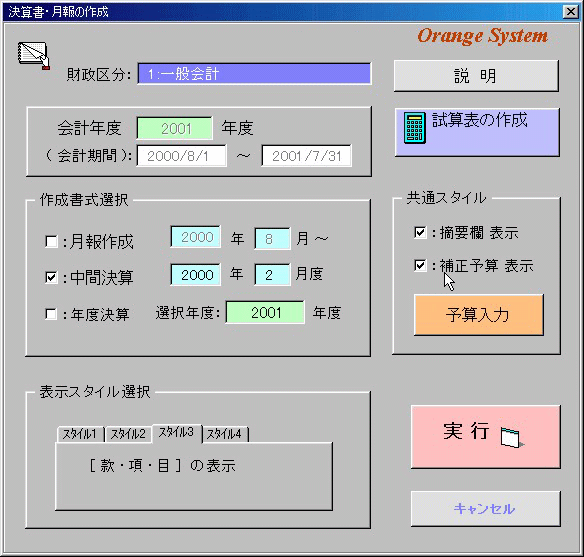Switch to the スタイル2 tab
The image size is (584, 557).
[128, 434]
